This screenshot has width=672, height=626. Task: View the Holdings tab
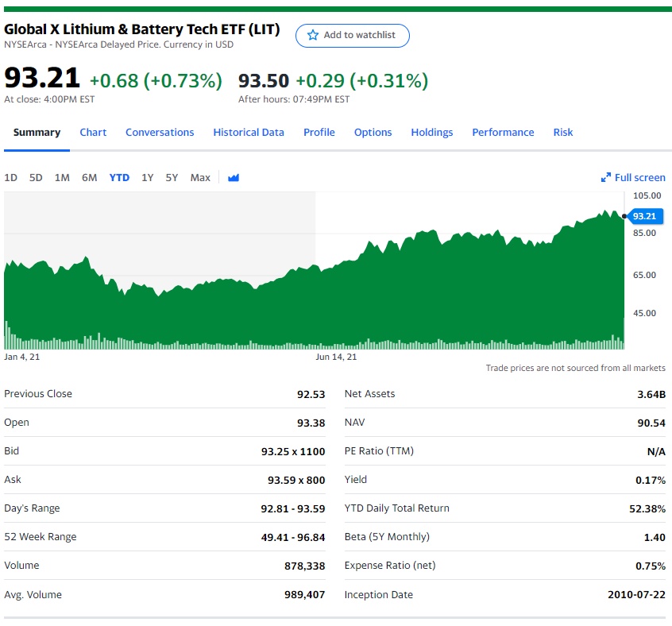pos(432,133)
